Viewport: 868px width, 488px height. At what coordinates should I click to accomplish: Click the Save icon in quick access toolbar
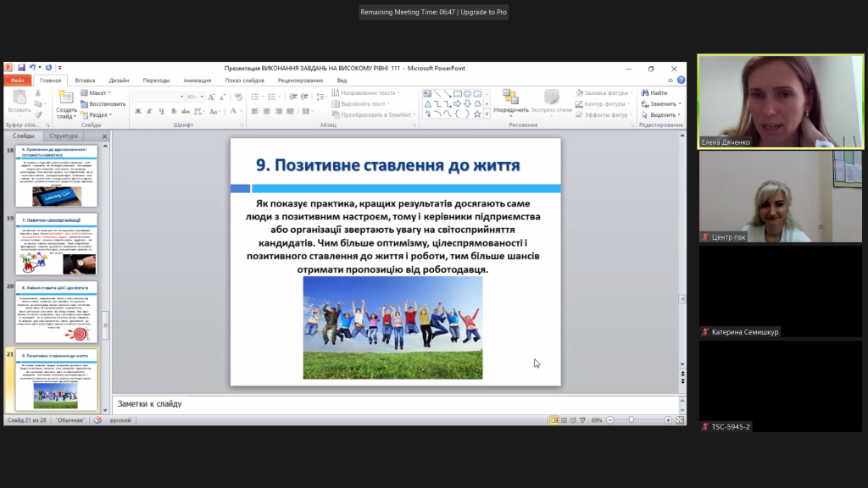[x=21, y=68]
